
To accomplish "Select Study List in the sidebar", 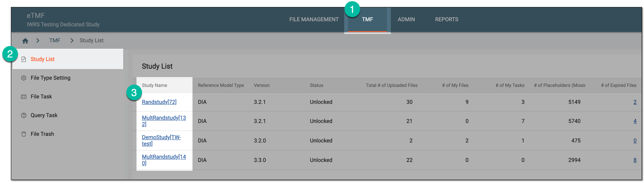I will (x=68, y=59).
